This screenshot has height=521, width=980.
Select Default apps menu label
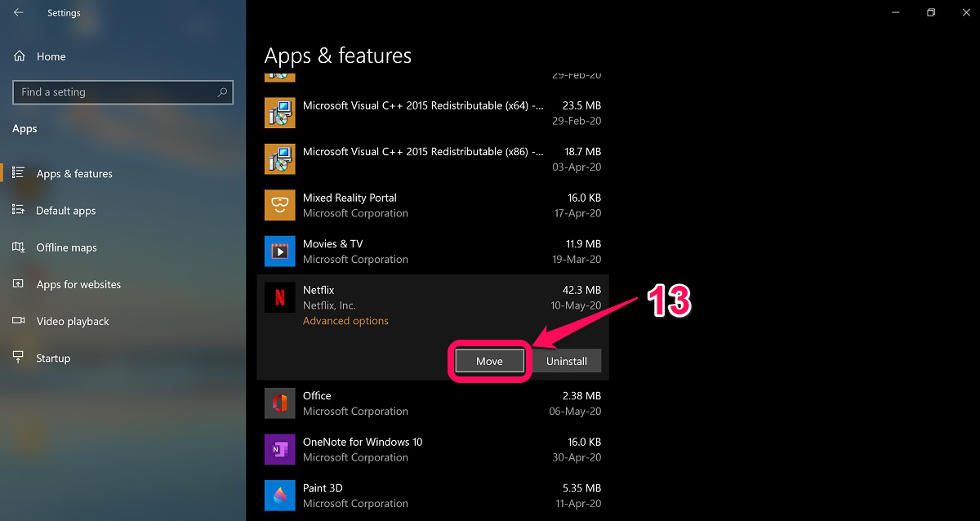66,211
